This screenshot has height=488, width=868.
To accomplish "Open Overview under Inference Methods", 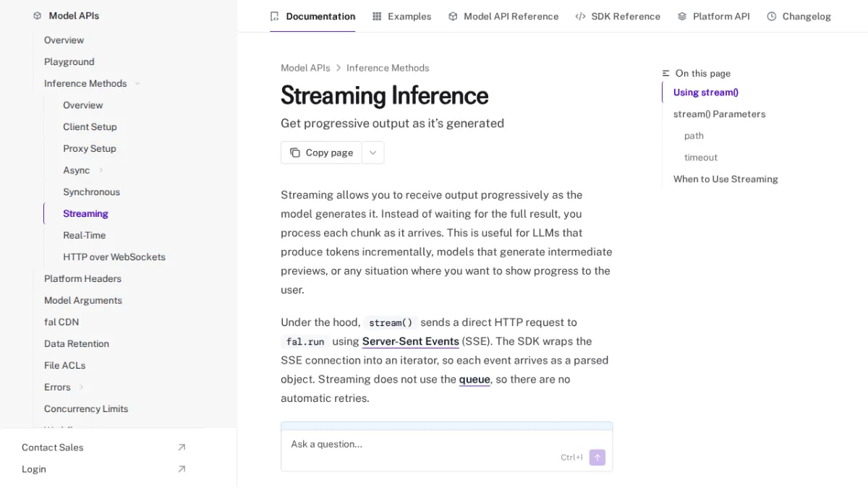I will pyautogui.click(x=82, y=105).
